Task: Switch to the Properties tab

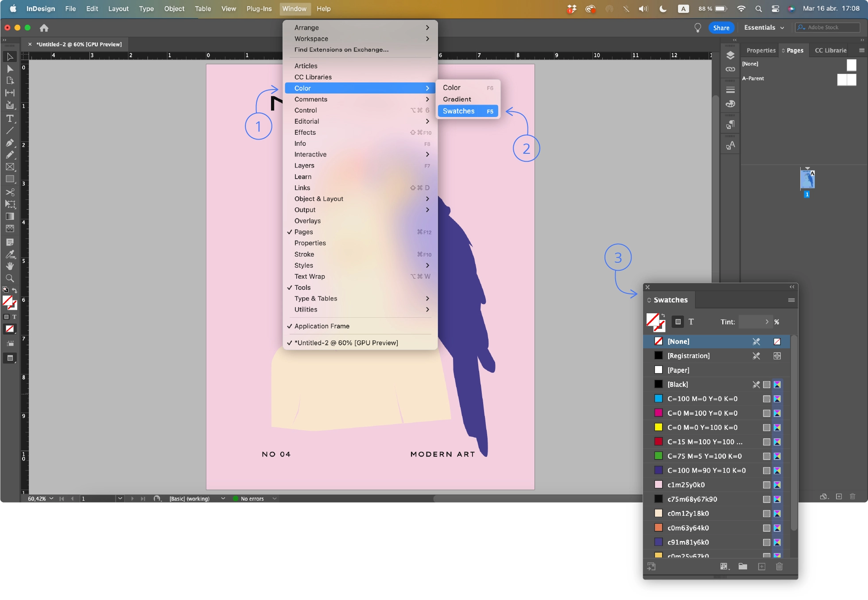Action: [761, 51]
